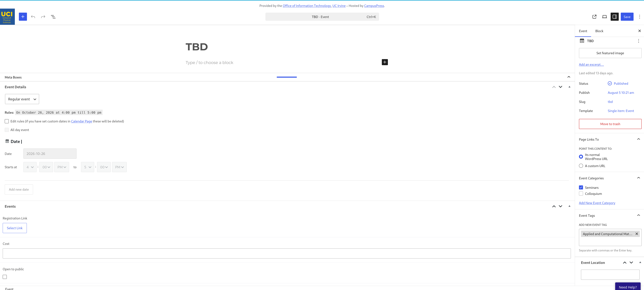This screenshot has width=644, height=290.
Task: Enable the Edit rules checkbox
Action: 7,121
